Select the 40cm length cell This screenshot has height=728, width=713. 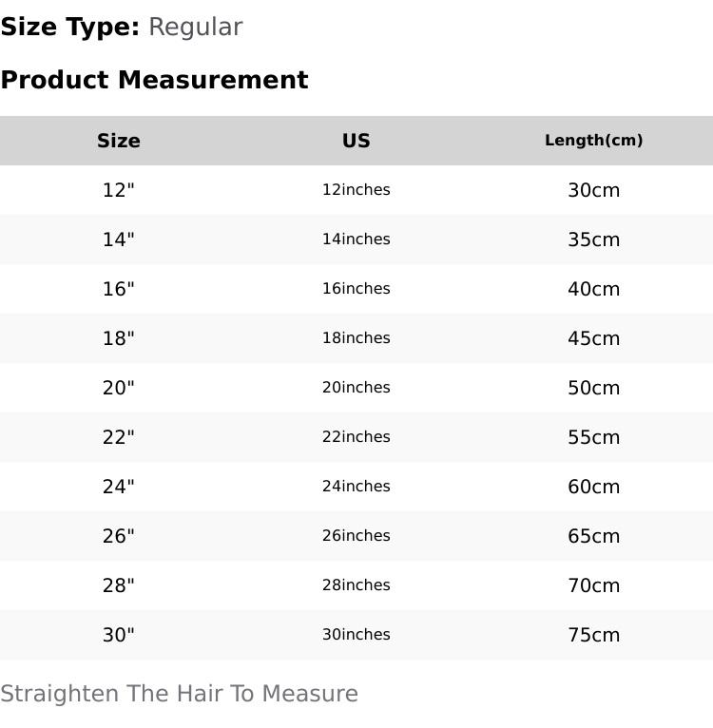point(594,289)
